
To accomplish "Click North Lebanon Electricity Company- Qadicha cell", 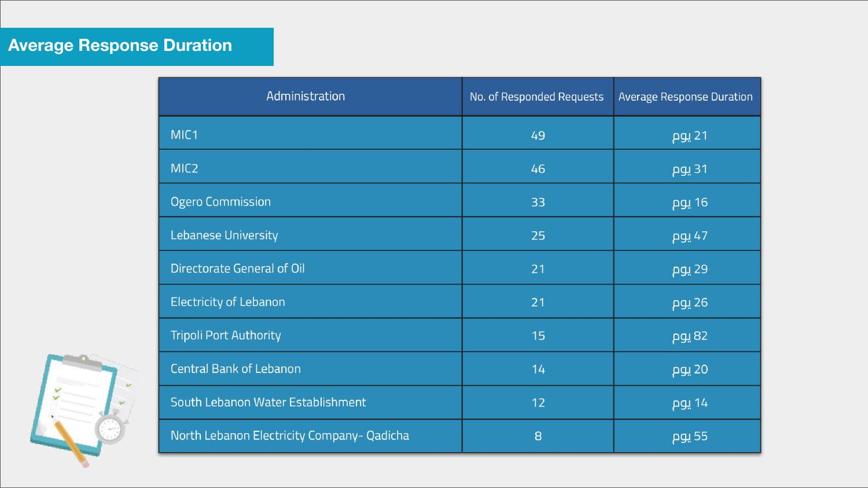I will (310, 436).
